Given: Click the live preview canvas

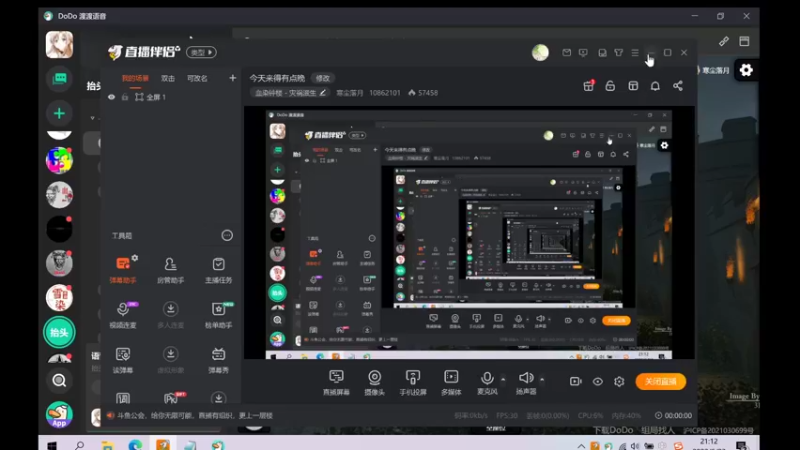Looking at the screenshot, I should 469,233.
